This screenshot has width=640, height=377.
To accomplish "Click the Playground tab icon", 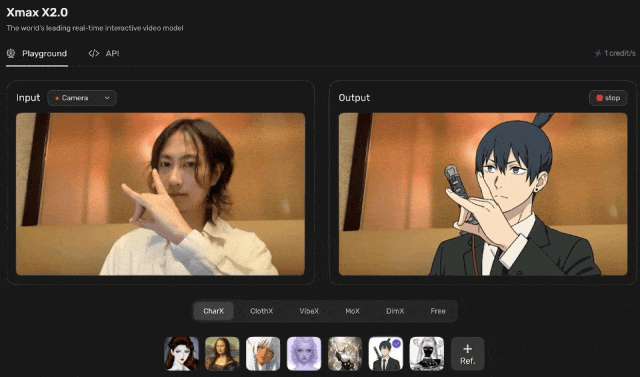I will click(x=11, y=53).
